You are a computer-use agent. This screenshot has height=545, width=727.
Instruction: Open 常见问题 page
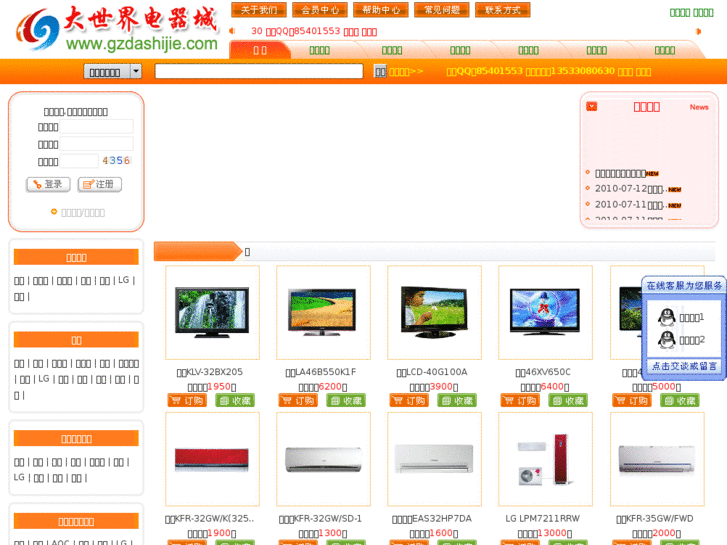[x=442, y=10]
